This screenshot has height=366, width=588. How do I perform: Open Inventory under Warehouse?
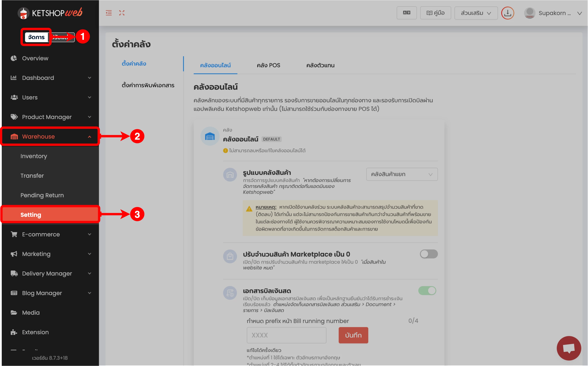[x=34, y=156]
